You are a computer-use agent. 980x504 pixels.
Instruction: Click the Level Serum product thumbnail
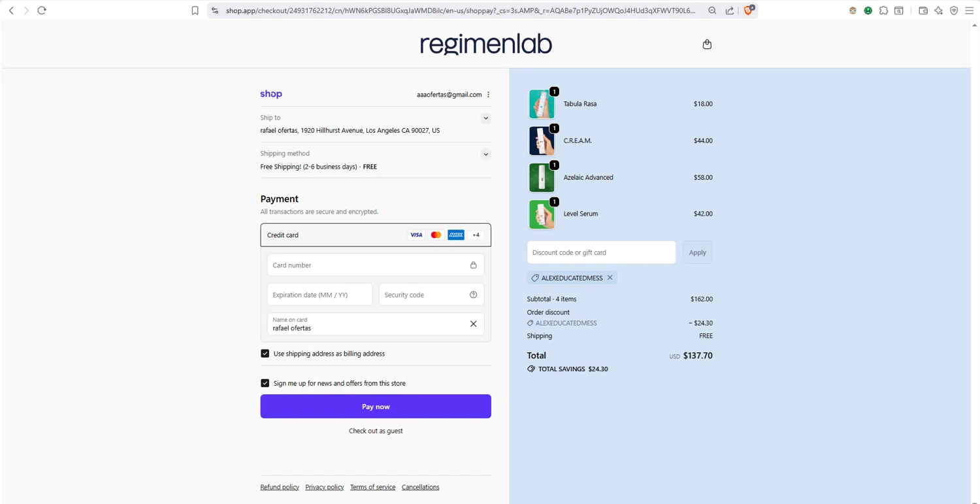pyautogui.click(x=542, y=214)
